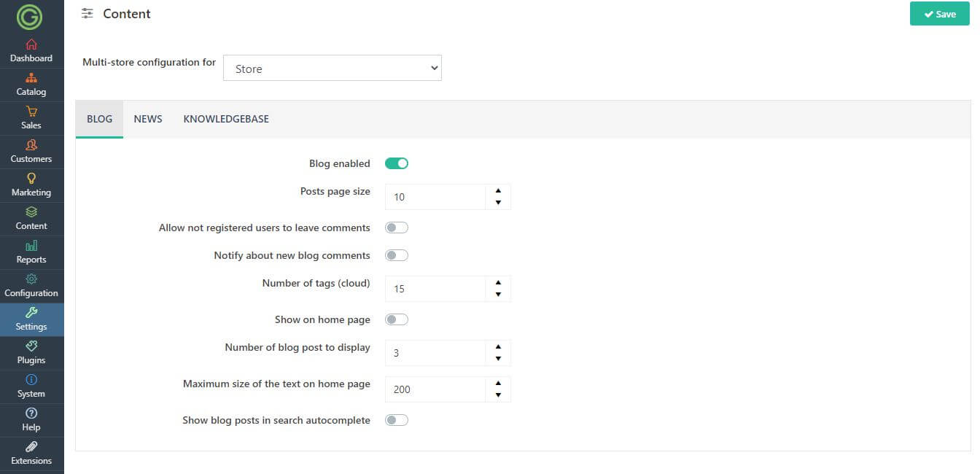This screenshot has height=474, width=980.
Task: Open the Customers people icon
Action: [x=31, y=145]
